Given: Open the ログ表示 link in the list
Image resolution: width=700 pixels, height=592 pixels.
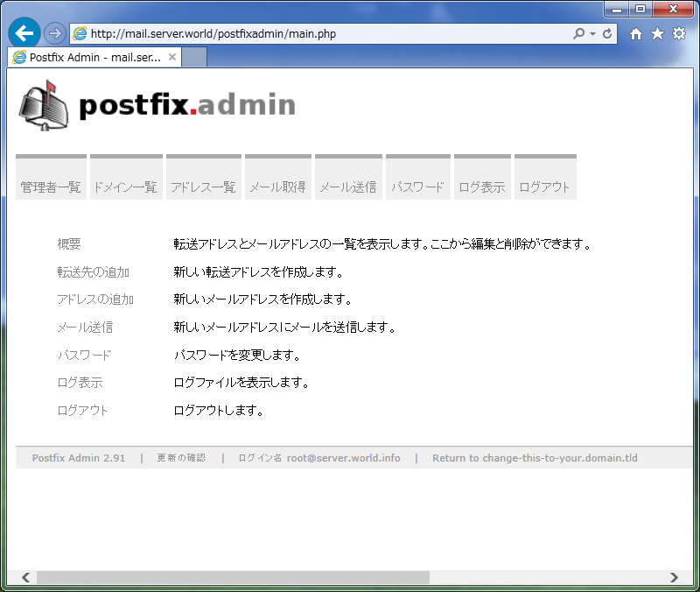Looking at the screenshot, I should pyautogui.click(x=80, y=383).
